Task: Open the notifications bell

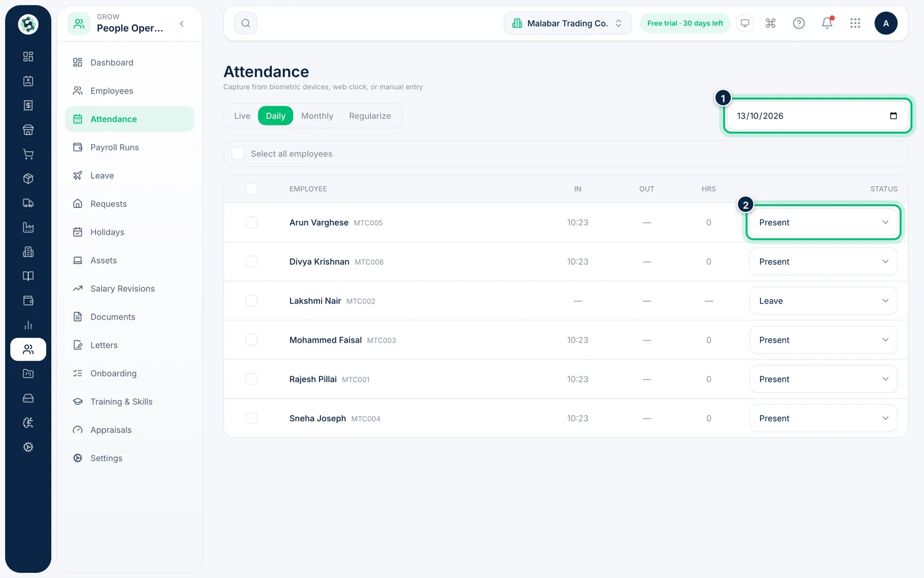Action: (827, 23)
